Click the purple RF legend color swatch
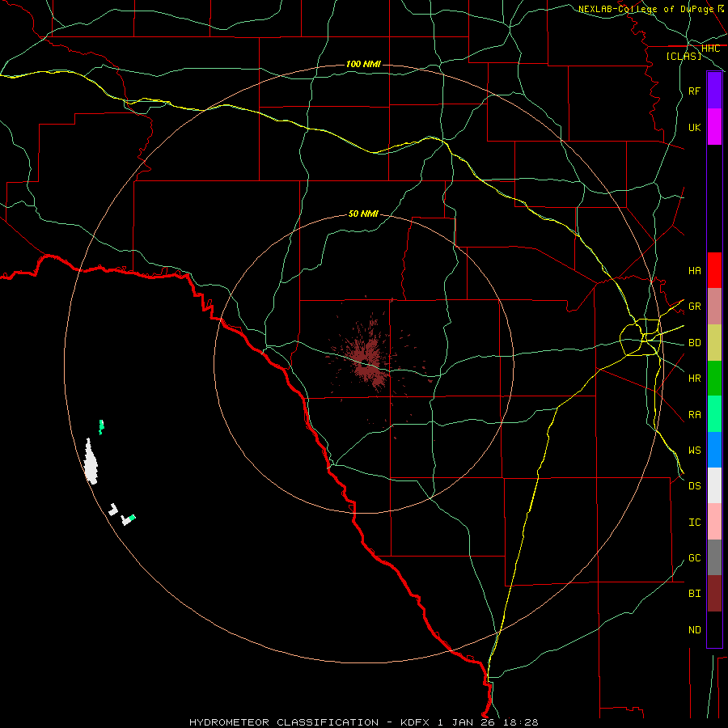 pos(714,91)
